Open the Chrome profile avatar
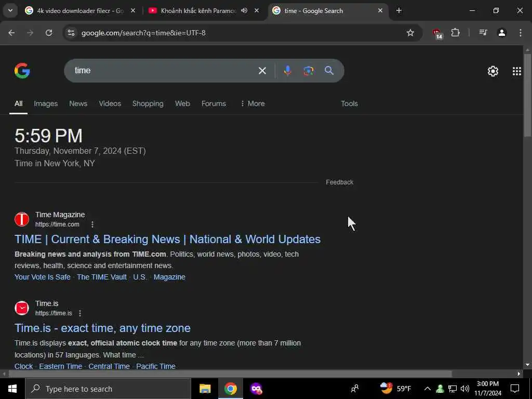The height and width of the screenshot is (399, 532). pos(501,33)
